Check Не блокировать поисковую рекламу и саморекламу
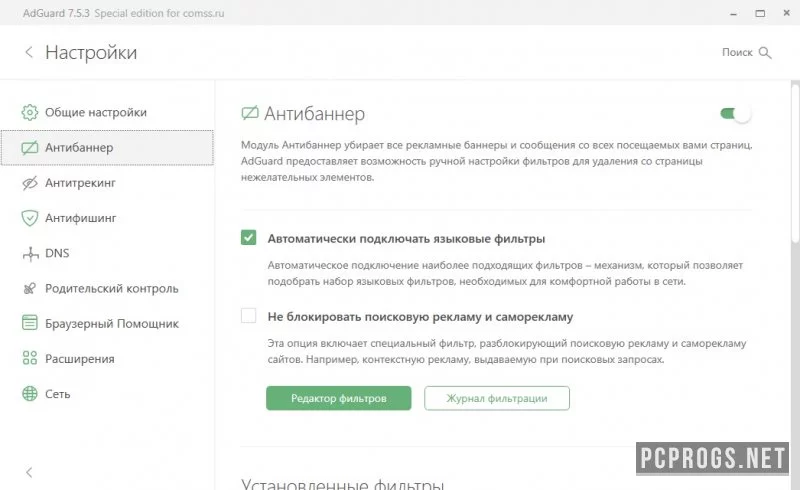The image size is (800, 490). click(248, 315)
